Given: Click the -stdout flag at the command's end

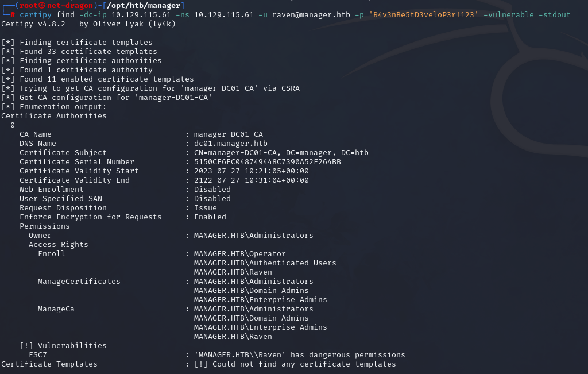Looking at the screenshot, I should coord(554,14).
